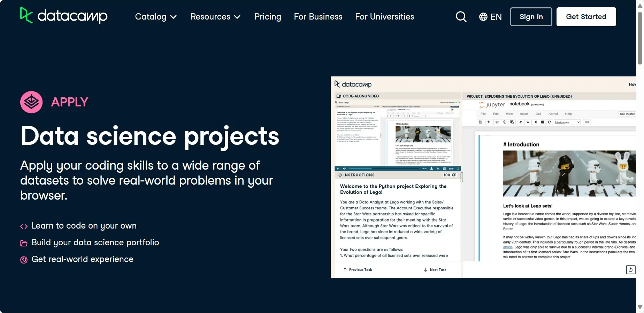Screen dimensions: 644x313
Task: Change video playback speed 1x
Action: pyautogui.click(x=438, y=169)
